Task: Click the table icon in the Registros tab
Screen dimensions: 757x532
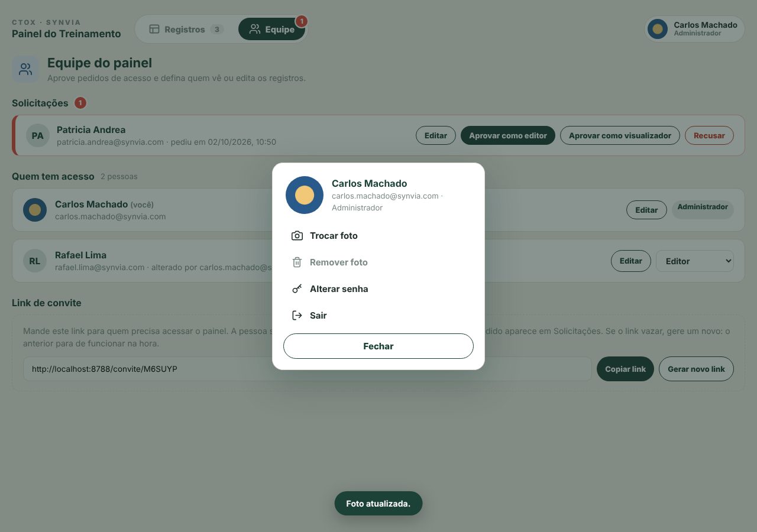Action: pos(154,29)
